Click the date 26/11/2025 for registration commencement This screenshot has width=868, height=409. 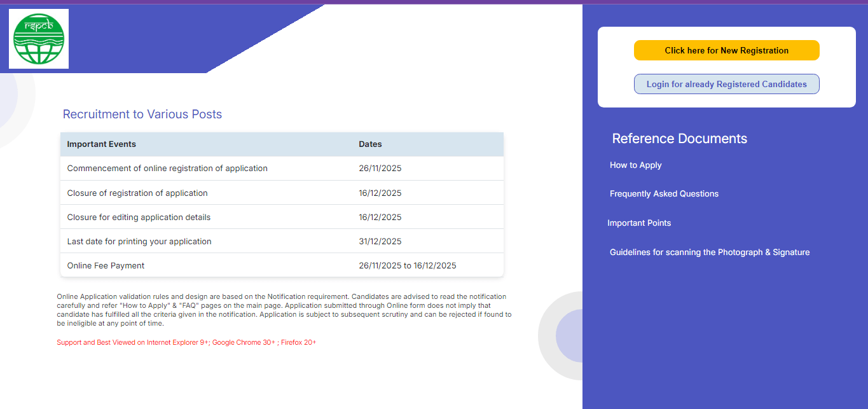(x=380, y=168)
